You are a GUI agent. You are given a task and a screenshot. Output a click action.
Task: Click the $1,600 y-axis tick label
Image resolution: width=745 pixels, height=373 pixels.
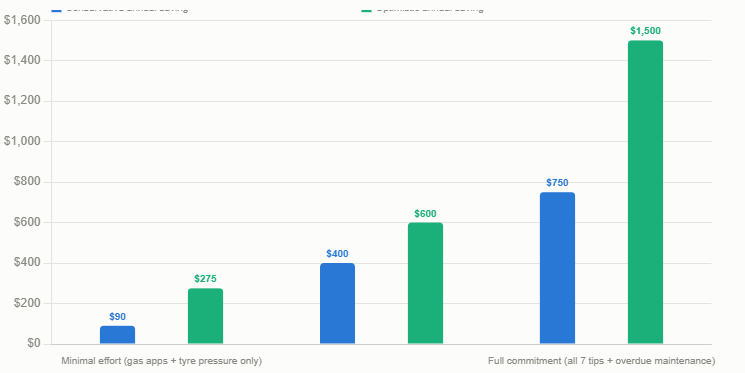22,20
